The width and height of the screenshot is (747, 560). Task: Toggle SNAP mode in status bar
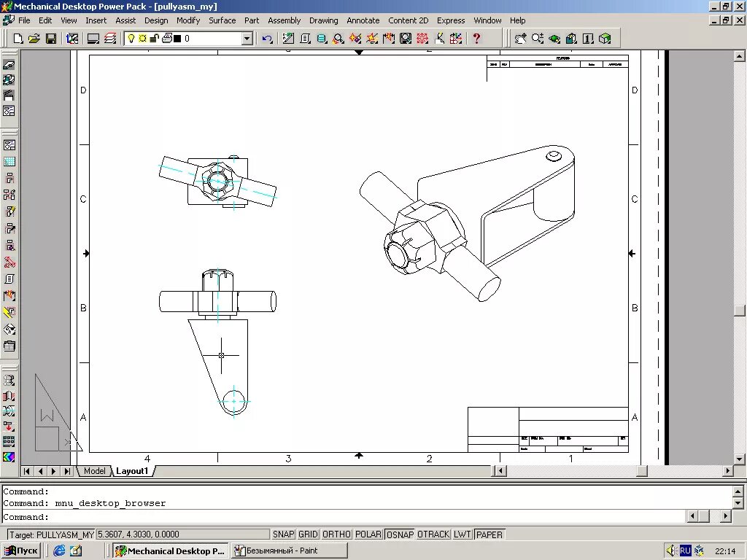tap(283, 534)
